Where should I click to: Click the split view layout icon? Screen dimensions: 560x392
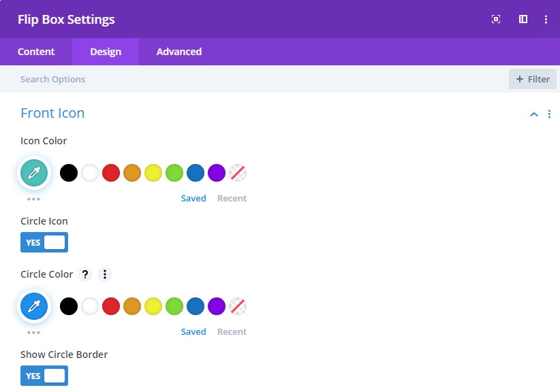(523, 19)
